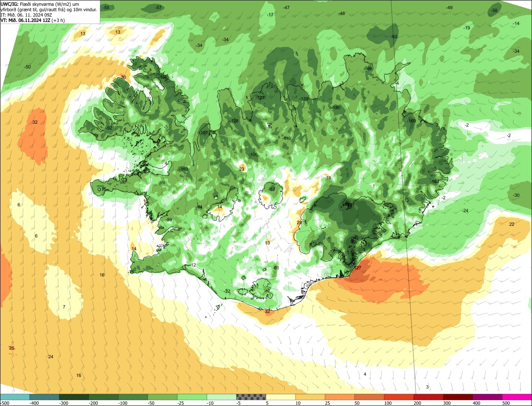Screen dimensions: 532x406
Task: Click the legend swatch between -300 and -200
Action: pos(74,397)
